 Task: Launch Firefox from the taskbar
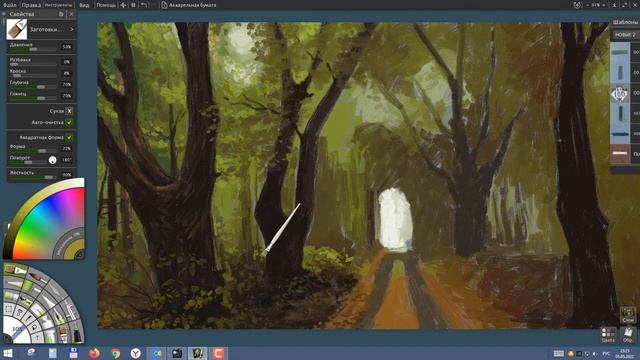[x=94, y=353]
